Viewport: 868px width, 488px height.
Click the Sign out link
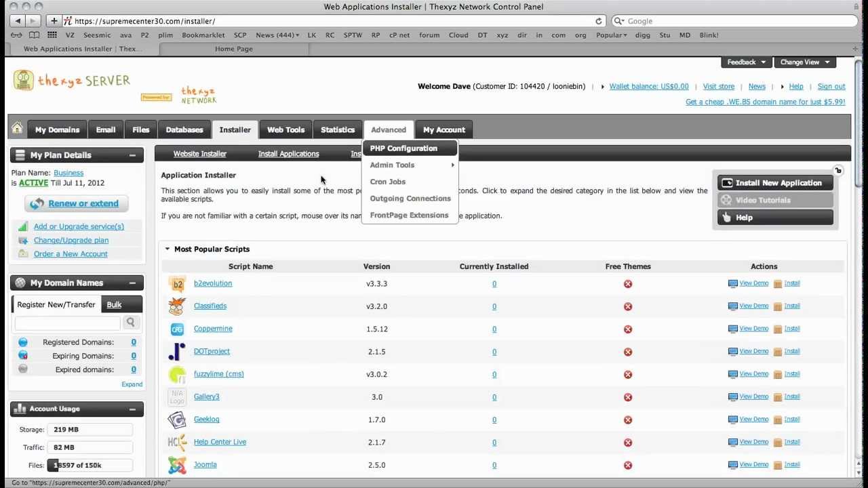pos(831,86)
